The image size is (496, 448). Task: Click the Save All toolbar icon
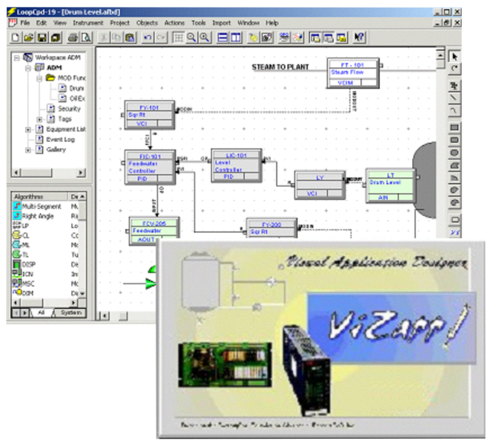[x=56, y=37]
